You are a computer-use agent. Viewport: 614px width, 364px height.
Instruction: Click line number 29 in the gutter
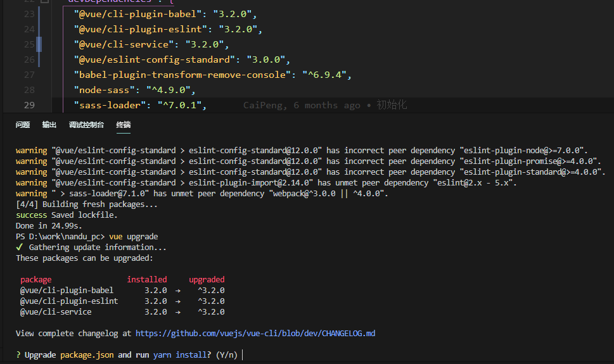29,105
